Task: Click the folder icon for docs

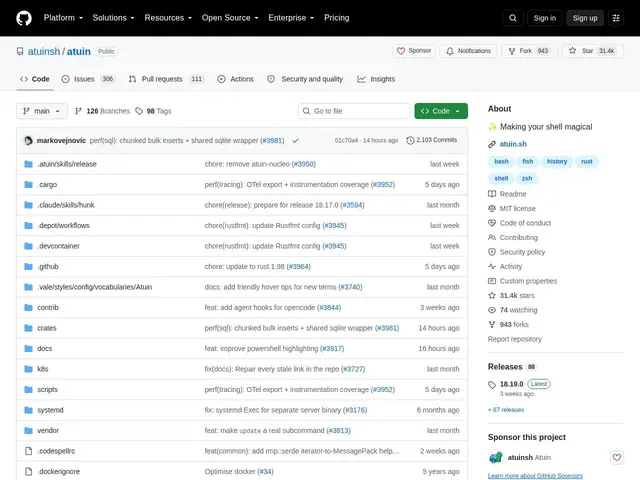Action: click(28, 348)
